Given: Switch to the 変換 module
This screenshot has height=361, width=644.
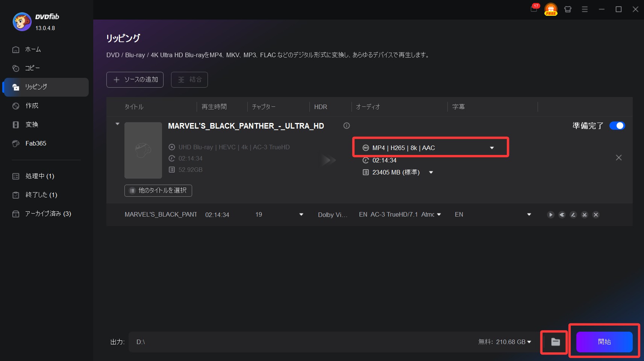Looking at the screenshot, I should tap(46, 125).
